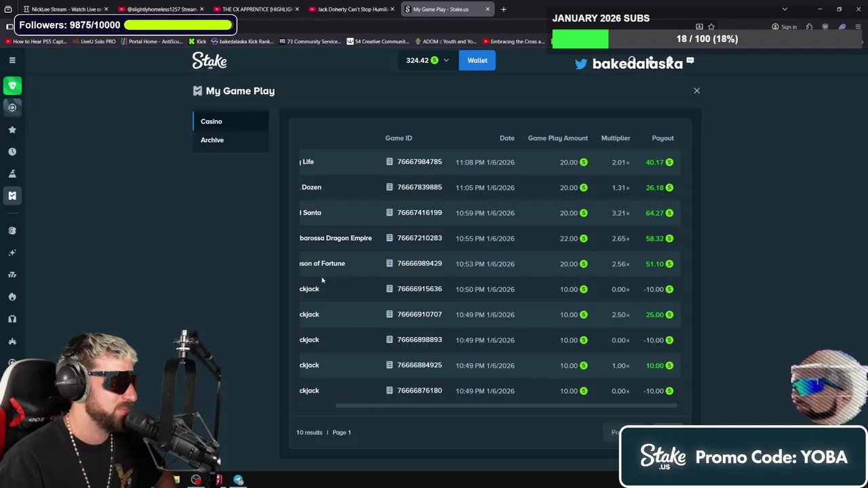Open Portal Home - AntiScu bookmark
The height and width of the screenshot is (488, 868).
pos(152,41)
